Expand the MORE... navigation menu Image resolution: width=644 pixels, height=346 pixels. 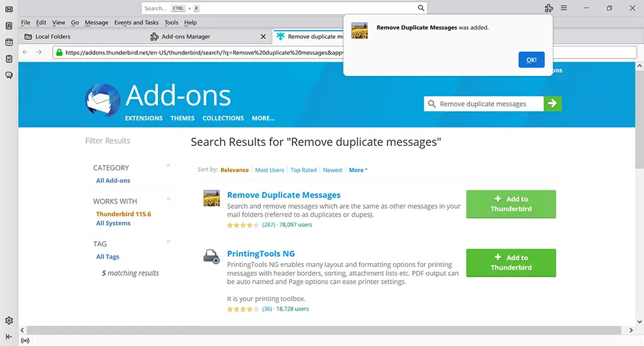pos(263,118)
